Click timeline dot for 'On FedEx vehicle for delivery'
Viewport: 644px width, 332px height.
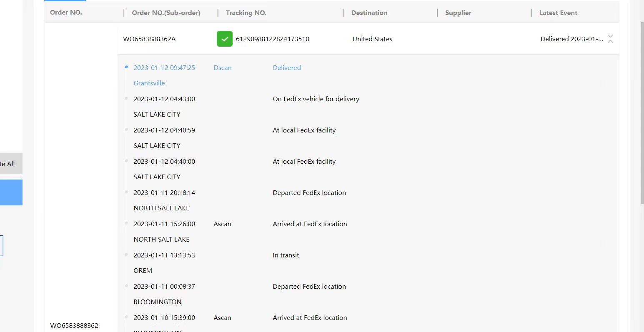[126, 98]
